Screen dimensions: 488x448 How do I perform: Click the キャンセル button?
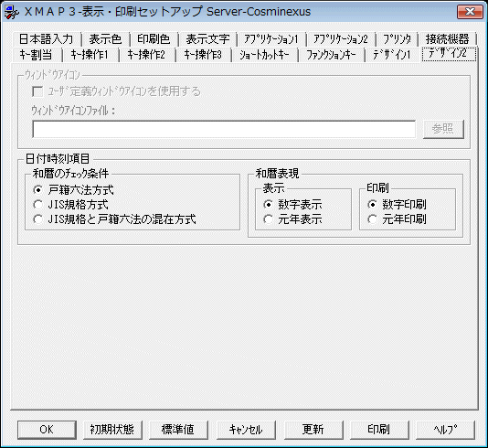[x=246, y=430]
